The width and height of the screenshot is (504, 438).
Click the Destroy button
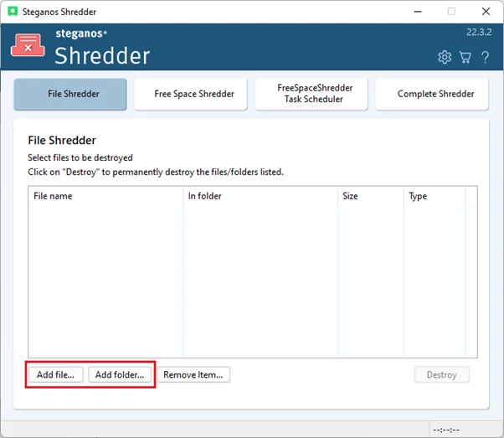pyautogui.click(x=442, y=374)
